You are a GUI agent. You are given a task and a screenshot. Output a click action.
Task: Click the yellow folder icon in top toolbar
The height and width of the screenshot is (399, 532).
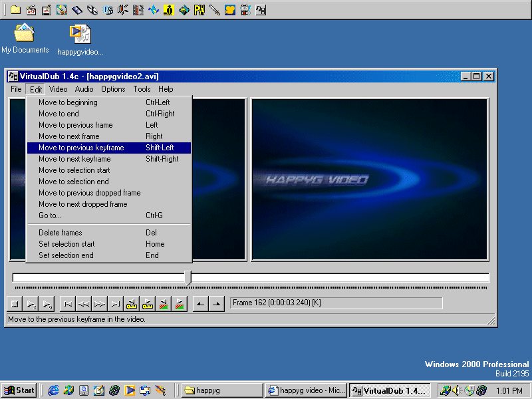[15, 10]
